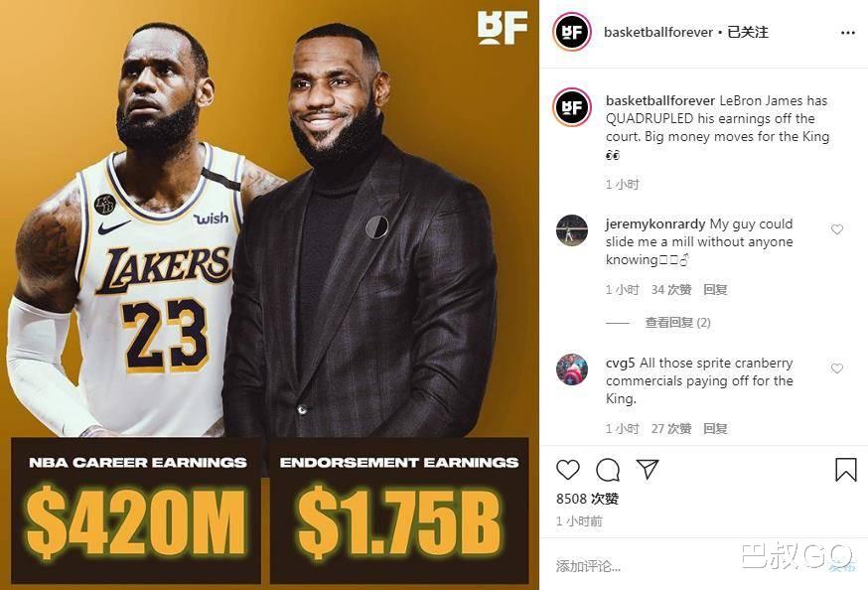Reply to cvg5's comment using 回复
Image resolution: width=868 pixels, height=590 pixels.
click(x=714, y=428)
